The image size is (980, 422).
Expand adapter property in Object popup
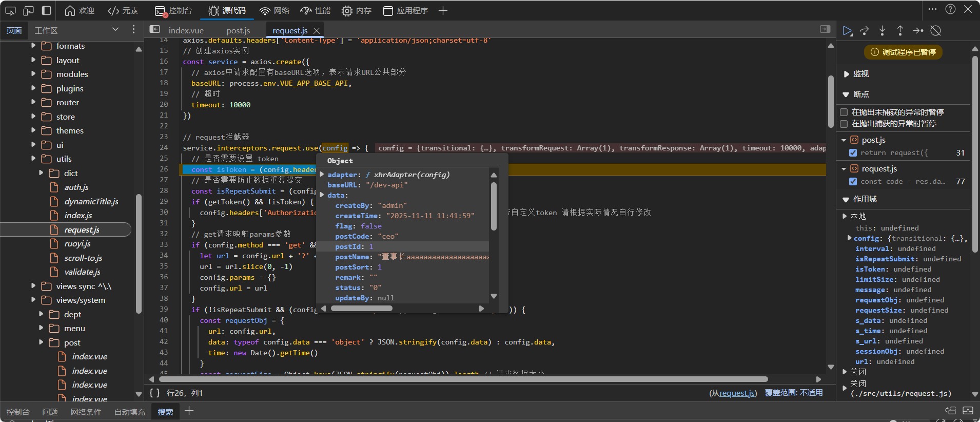(322, 175)
